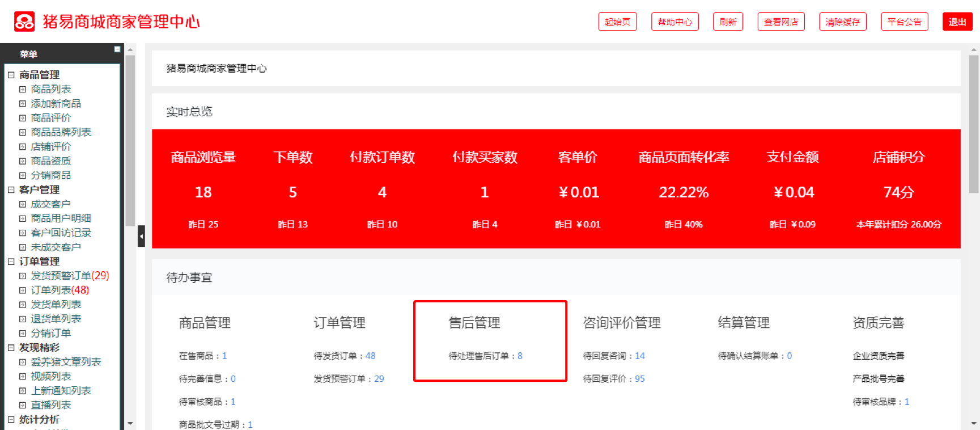The width and height of the screenshot is (980, 430).
Task: Collapse the 商品管理 tree group
Action: click(11, 75)
